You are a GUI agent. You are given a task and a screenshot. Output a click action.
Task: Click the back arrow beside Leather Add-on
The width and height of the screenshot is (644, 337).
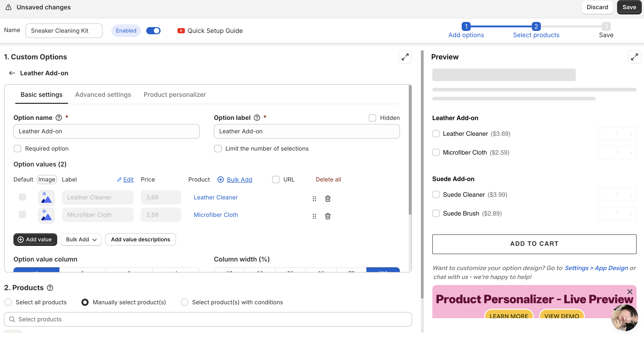click(x=12, y=73)
